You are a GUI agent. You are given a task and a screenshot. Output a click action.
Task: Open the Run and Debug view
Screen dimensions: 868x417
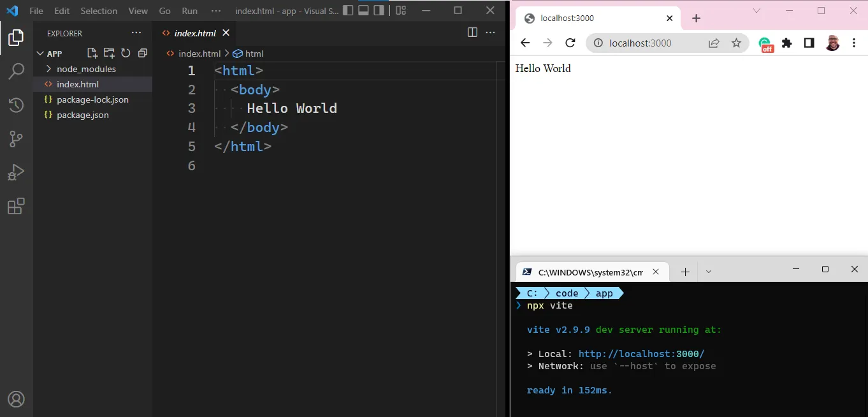tap(16, 173)
